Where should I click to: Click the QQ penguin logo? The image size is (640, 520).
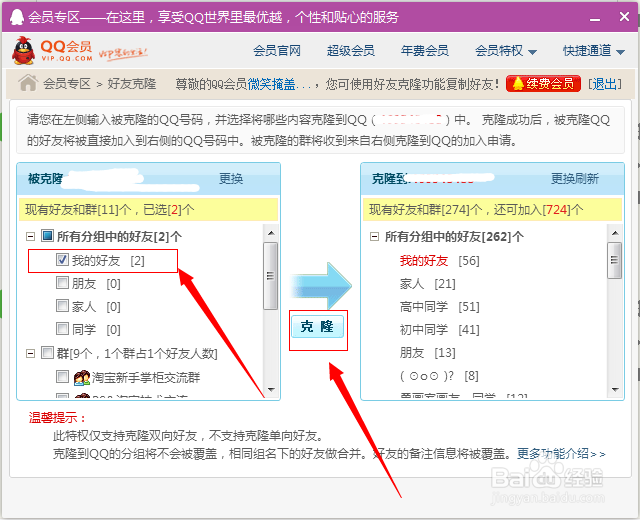point(23,51)
